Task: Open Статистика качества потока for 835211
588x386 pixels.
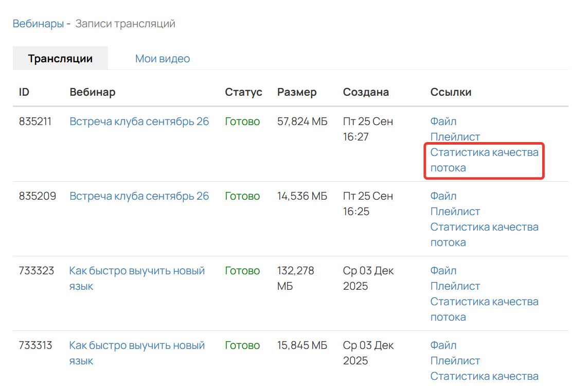Action: click(x=484, y=160)
